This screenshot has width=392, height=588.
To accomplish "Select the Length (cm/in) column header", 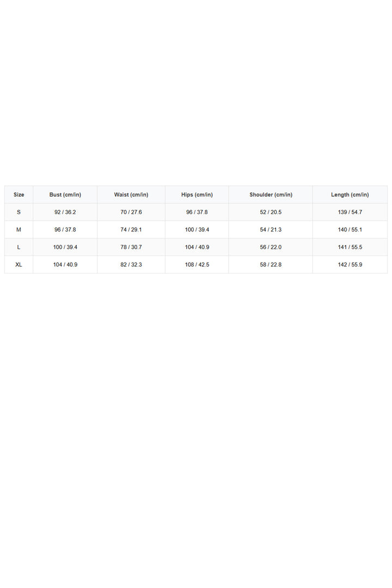I will pyautogui.click(x=350, y=194).
